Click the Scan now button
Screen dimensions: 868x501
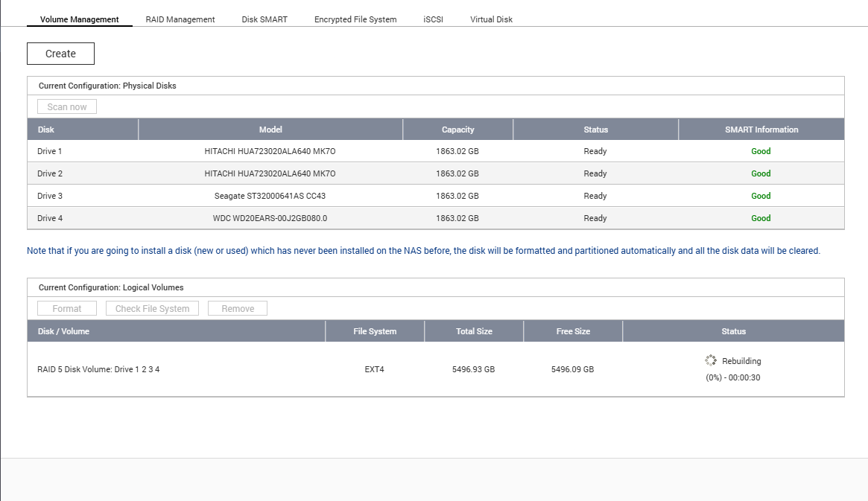click(67, 106)
